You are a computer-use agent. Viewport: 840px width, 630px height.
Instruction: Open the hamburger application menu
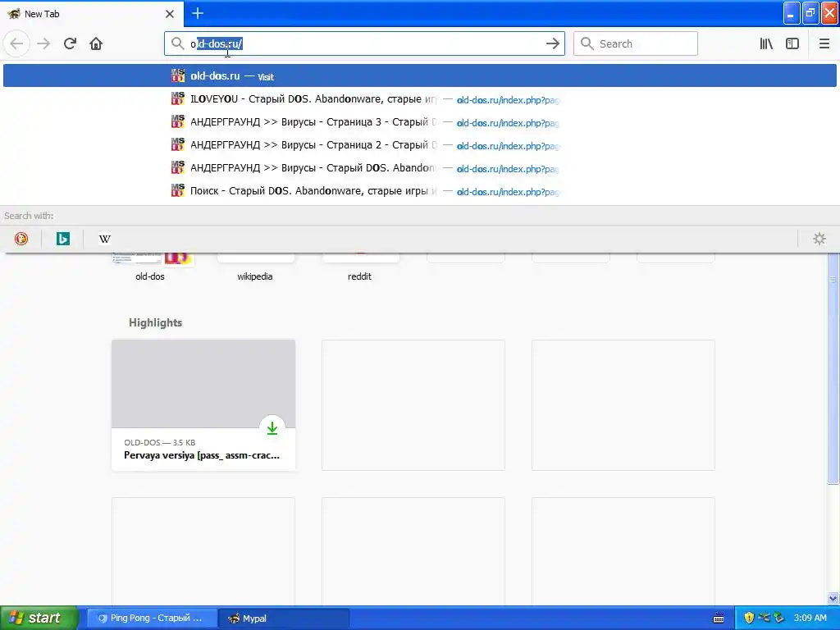824,43
